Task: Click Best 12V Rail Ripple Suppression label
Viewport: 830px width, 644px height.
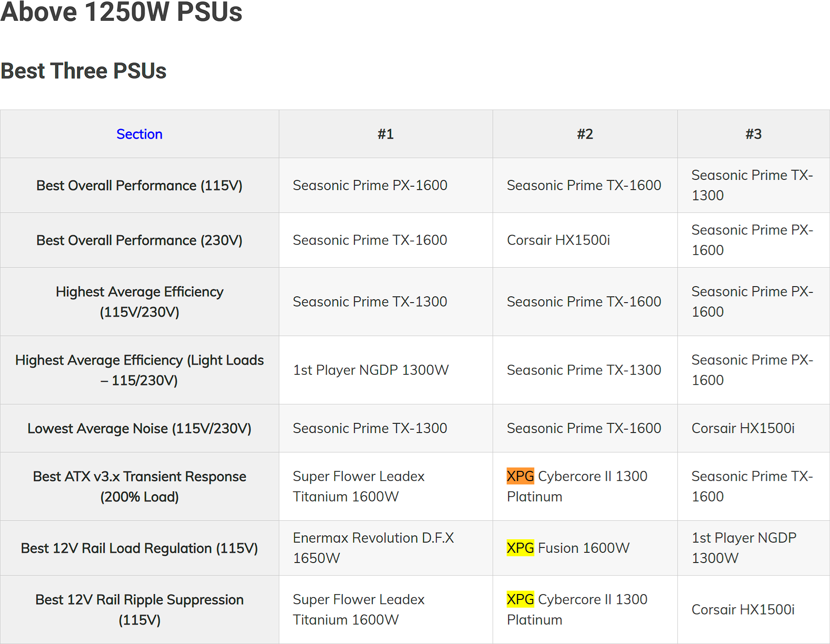Action: [139, 610]
